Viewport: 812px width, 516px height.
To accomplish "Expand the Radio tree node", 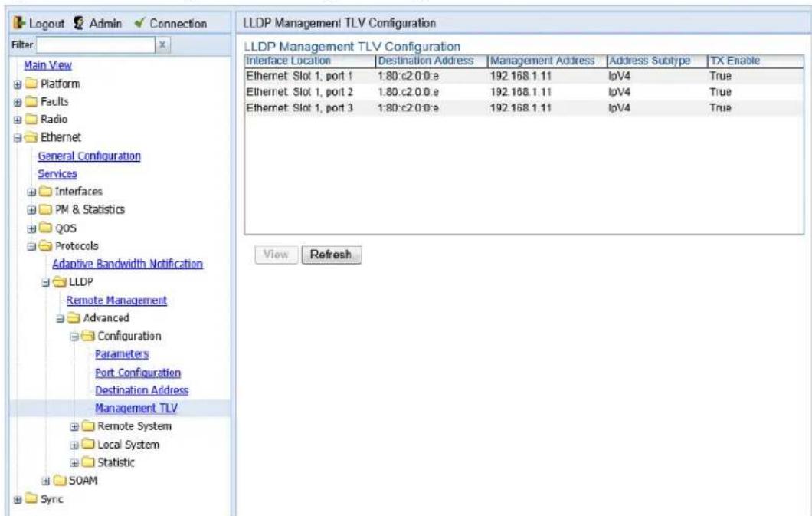I will coord(18,120).
